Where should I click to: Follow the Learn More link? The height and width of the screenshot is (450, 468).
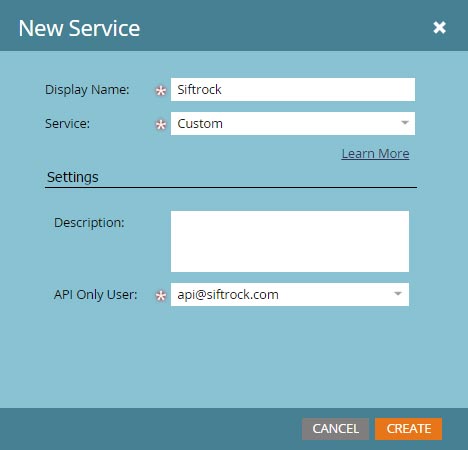(375, 154)
